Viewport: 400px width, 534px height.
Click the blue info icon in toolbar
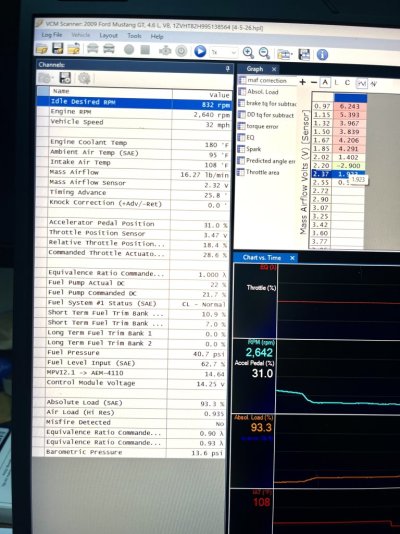(322, 54)
